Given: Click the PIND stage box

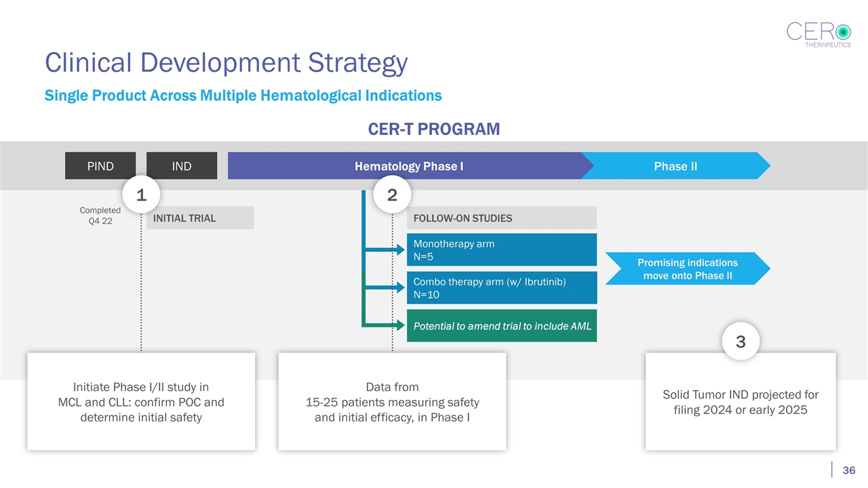Looking at the screenshot, I should click(x=100, y=166).
